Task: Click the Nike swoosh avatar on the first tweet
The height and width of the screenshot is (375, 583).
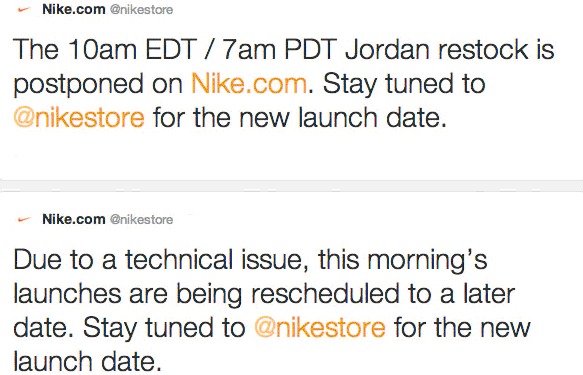Action: (24, 10)
